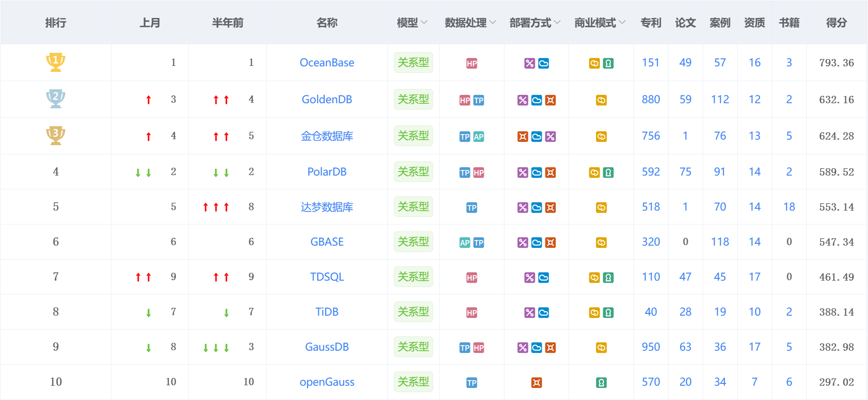Click the HP badge in the TDSQL row
The height and width of the screenshot is (400, 868).
472,278
